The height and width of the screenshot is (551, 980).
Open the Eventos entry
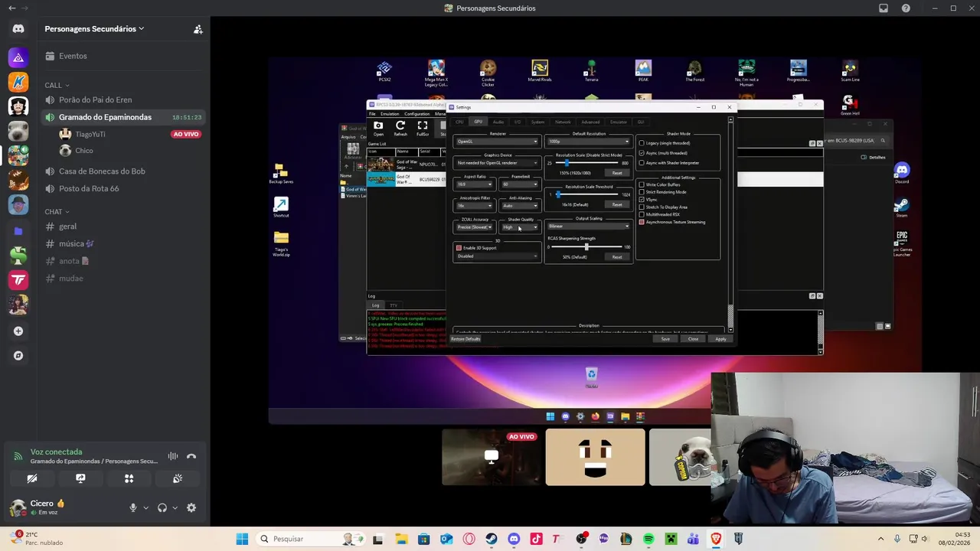(x=122, y=56)
